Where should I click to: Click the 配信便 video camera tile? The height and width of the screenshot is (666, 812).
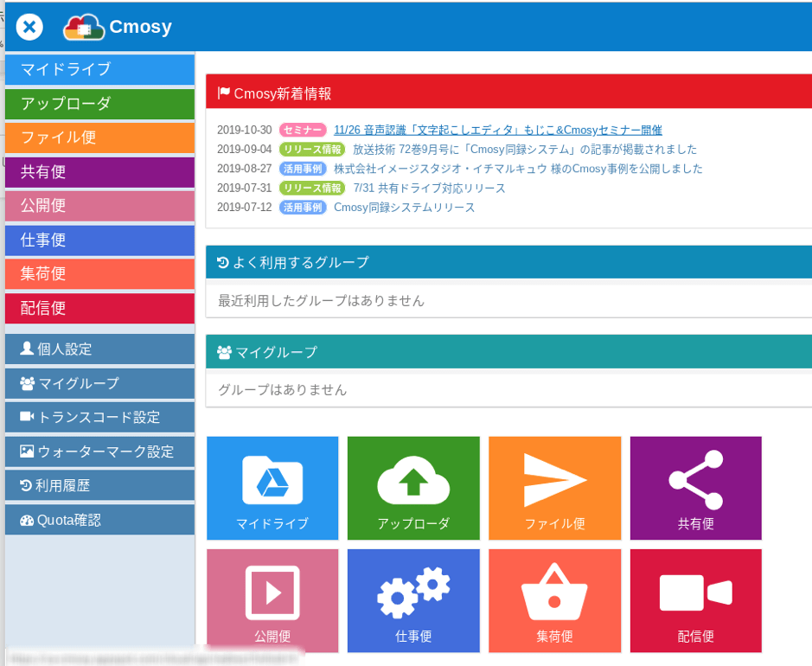click(695, 601)
